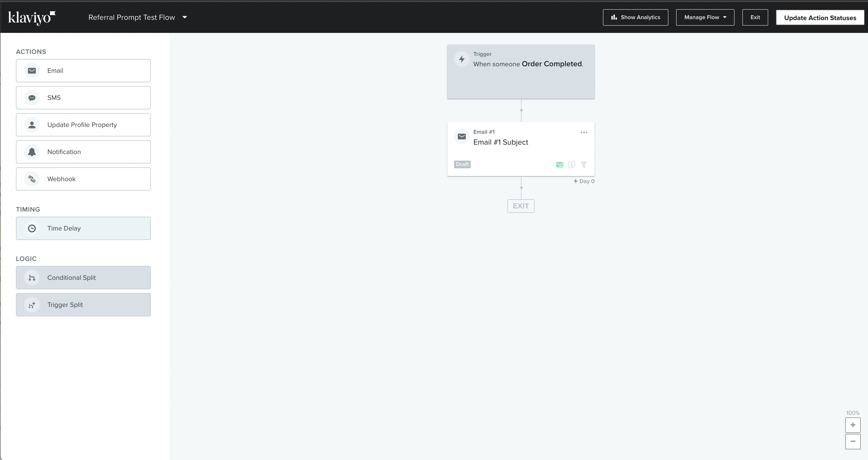Click the Klaviyo logo
The image size is (868, 460).
(32, 18)
